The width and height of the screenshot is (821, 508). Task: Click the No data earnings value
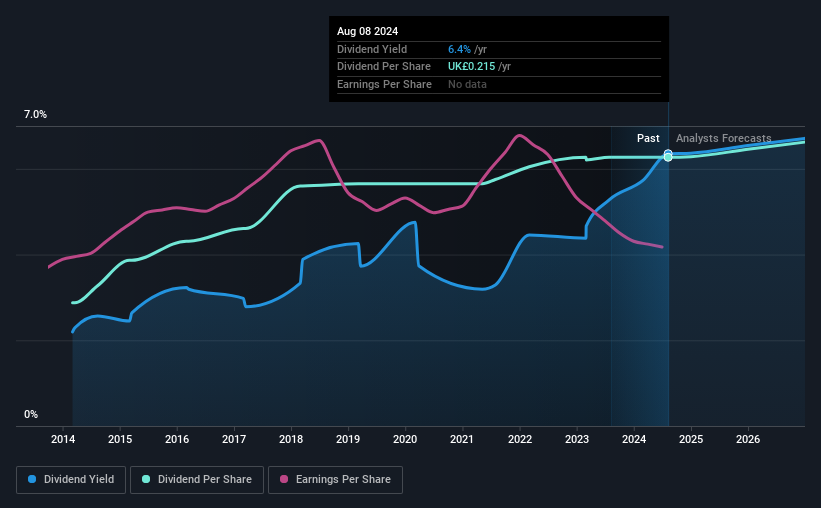pyautogui.click(x=467, y=84)
